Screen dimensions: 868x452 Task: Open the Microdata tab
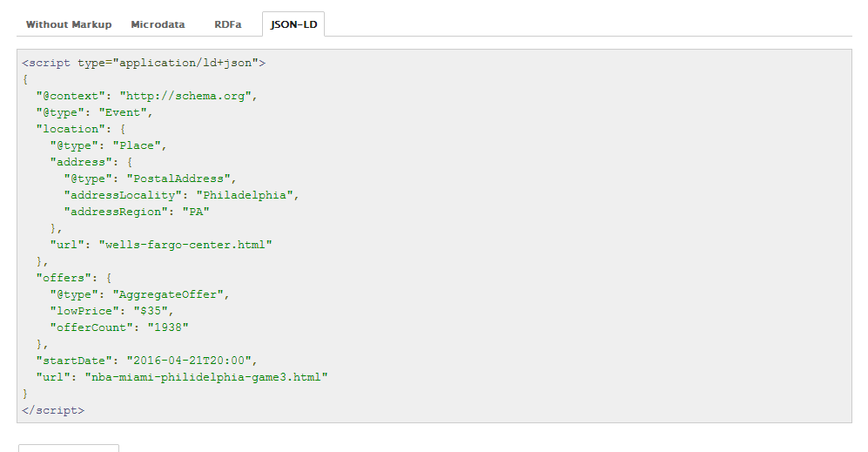click(158, 24)
